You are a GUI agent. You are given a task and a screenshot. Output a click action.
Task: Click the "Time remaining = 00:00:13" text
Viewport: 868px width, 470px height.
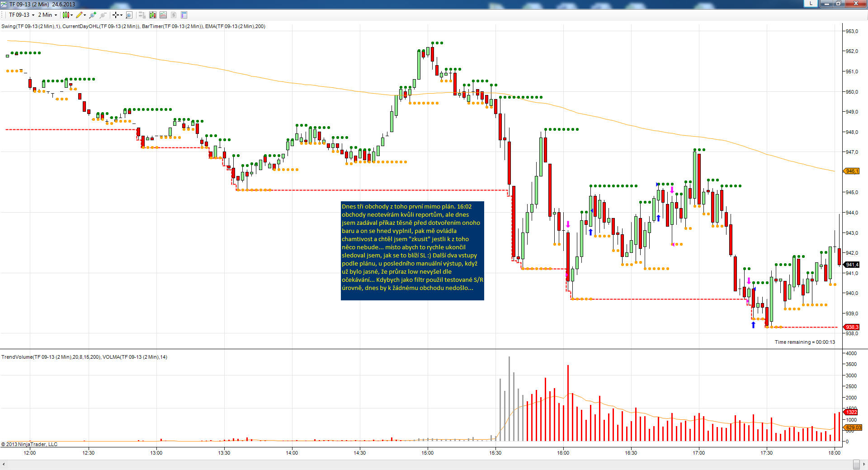coord(805,342)
